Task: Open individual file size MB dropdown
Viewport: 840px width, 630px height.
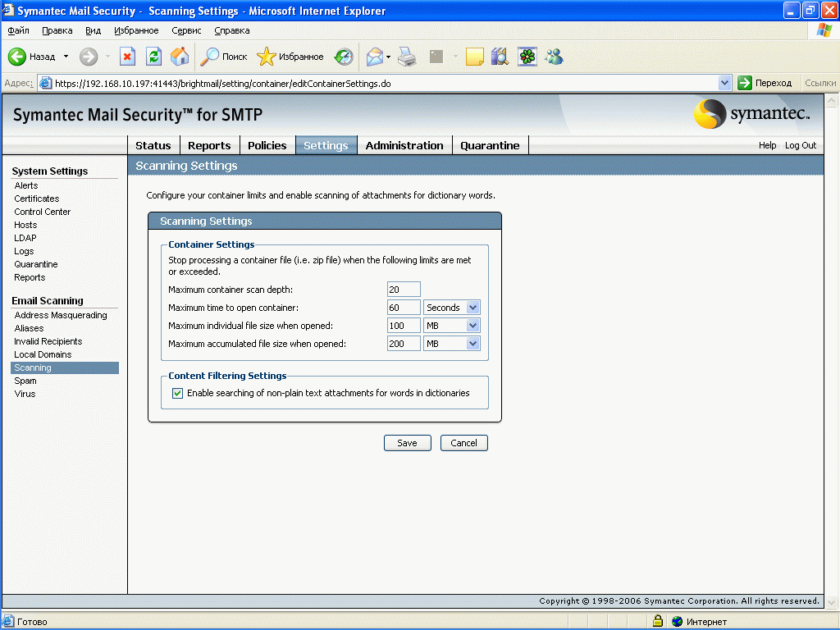Action: coord(452,326)
